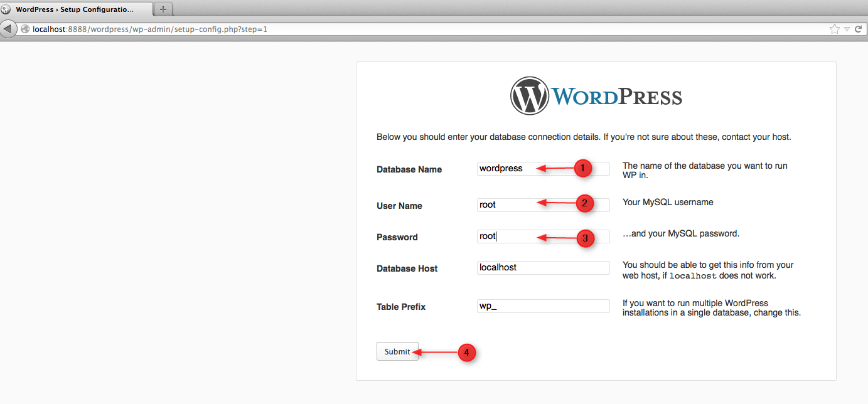868x404 pixels.
Task: Click hint mentioning web host and localhost
Action: 708,270
